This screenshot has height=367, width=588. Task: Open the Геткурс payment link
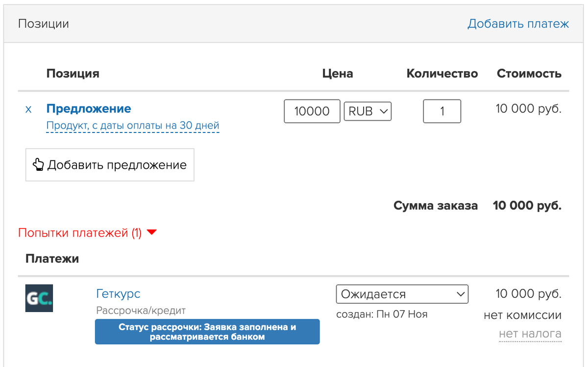118,294
